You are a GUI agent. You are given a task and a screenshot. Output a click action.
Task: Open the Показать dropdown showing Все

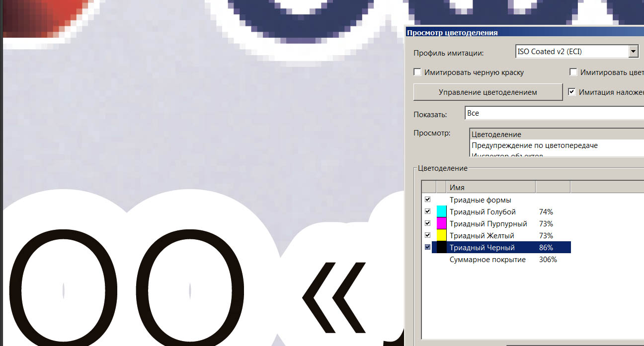[554, 113]
